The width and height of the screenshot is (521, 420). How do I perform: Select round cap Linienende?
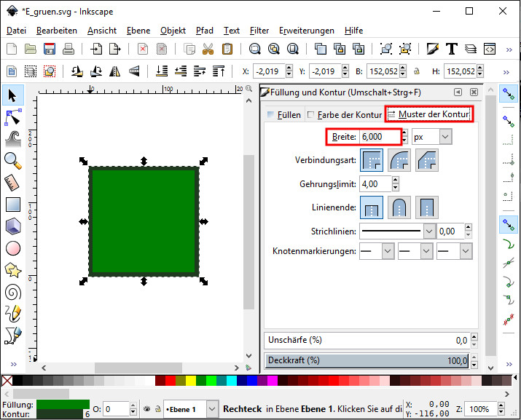pos(399,207)
